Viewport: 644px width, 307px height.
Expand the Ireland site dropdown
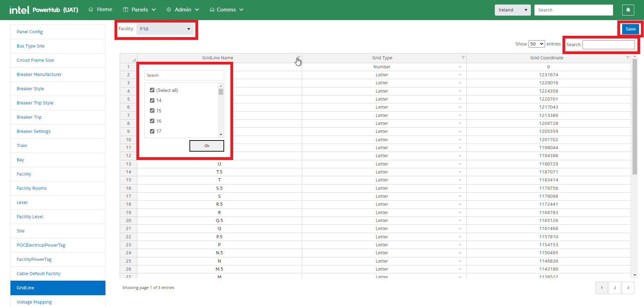click(512, 10)
